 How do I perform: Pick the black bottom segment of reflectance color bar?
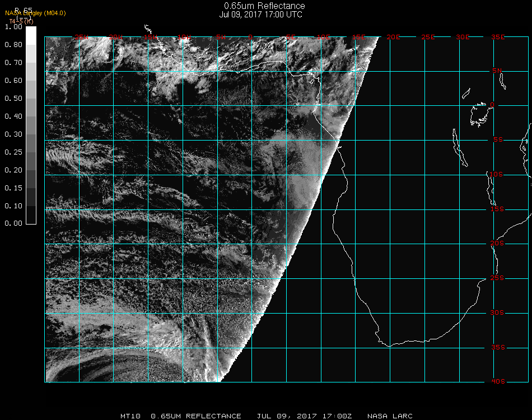point(31,214)
